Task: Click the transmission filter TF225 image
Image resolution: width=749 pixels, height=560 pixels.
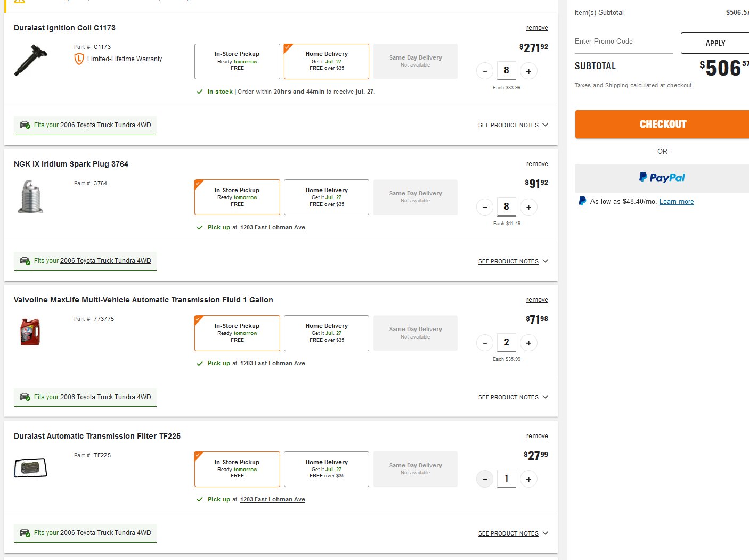Action: pos(30,468)
